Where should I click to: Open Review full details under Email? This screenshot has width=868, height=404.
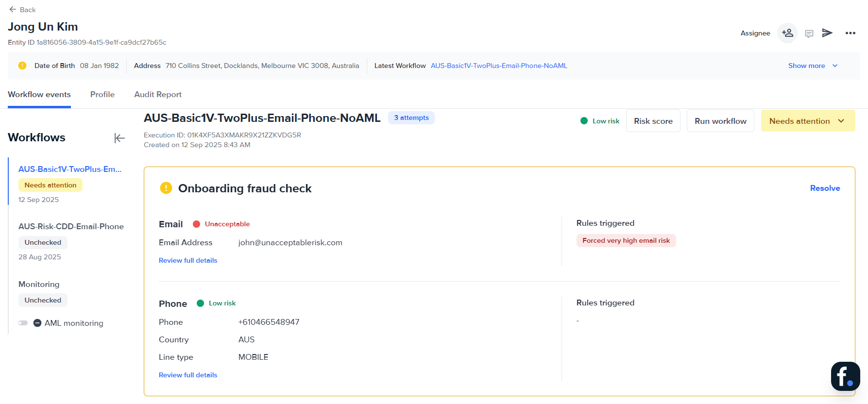click(188, 260)
